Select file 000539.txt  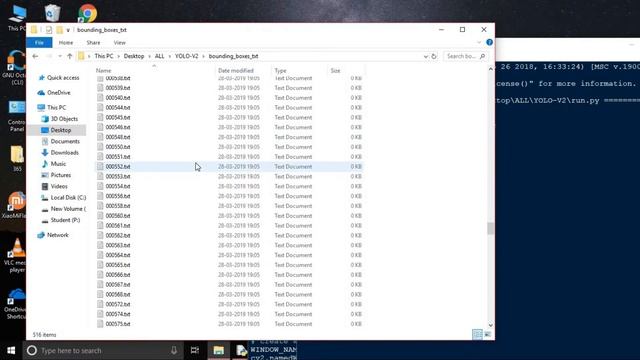click(229, 88)
